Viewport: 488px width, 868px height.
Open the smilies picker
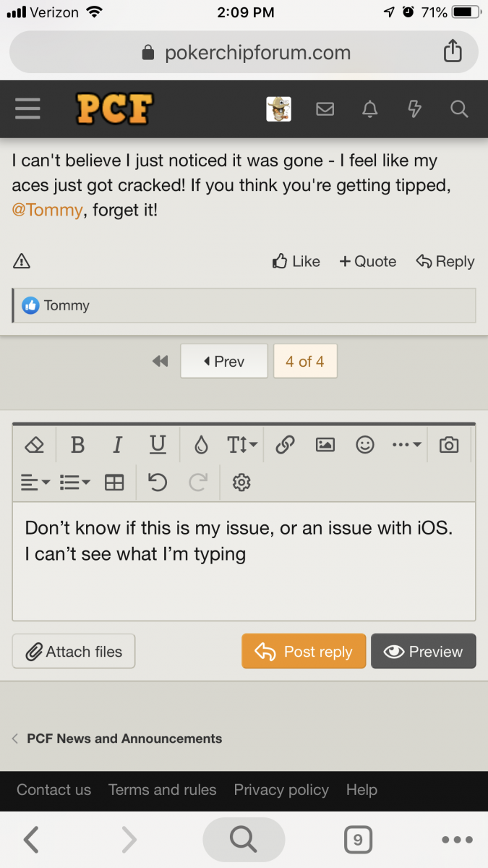365,445
